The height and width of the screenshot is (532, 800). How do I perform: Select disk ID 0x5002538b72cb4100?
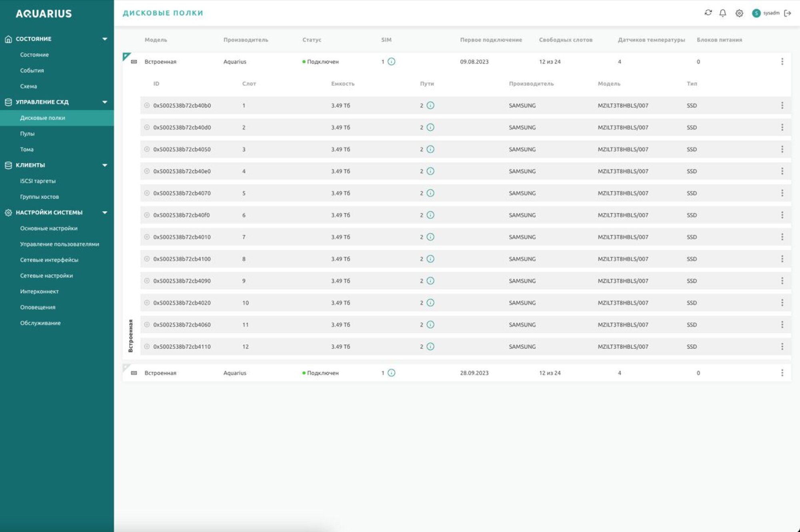tap(182, 259)
